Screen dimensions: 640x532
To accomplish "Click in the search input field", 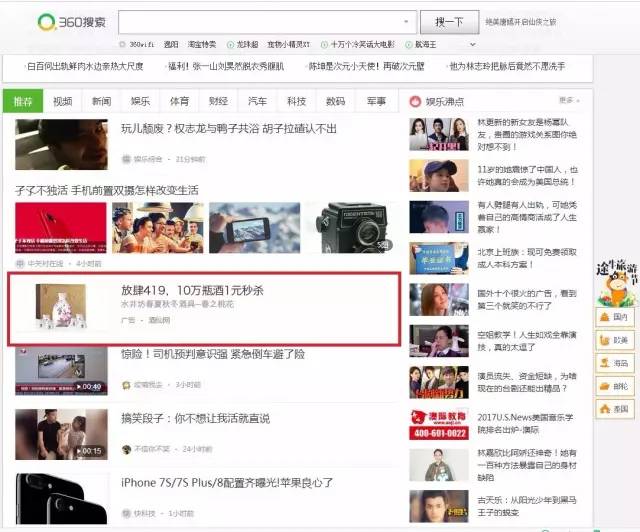I will (x=260, y=22).
